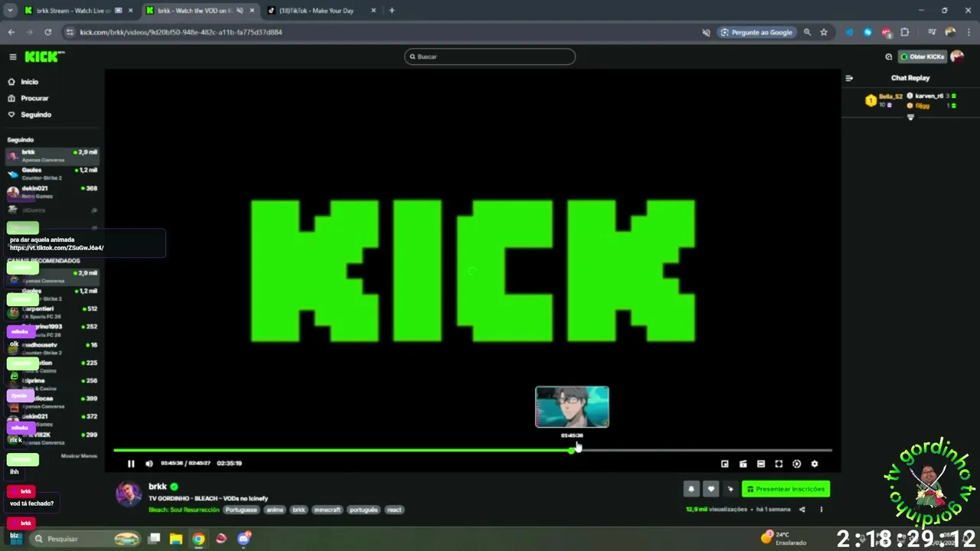This screenshot has width=980, height=551.
Task: Open a new browser tab
Action: coord(392,11)
